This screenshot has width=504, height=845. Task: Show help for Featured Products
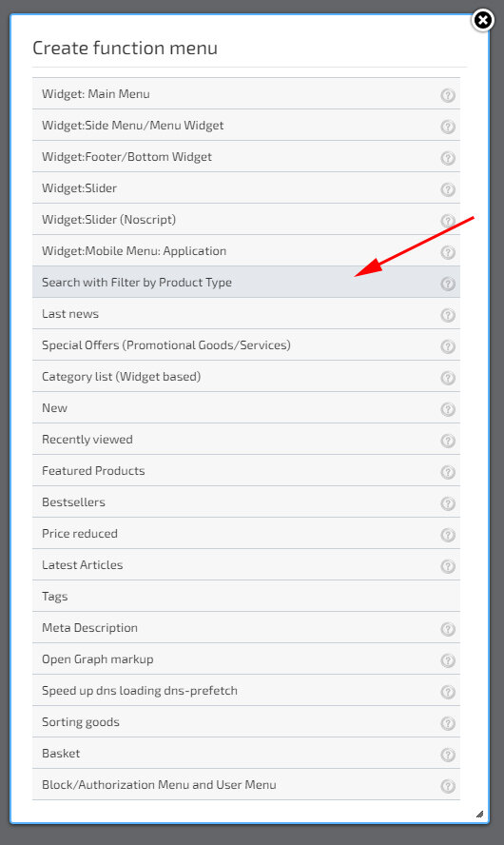[448, 472]
